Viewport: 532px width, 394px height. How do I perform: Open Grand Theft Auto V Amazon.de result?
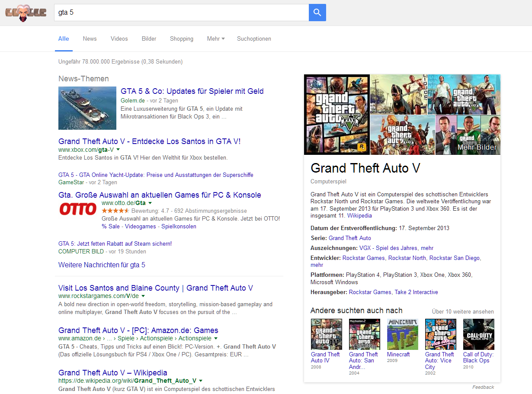tap(138, 330)
